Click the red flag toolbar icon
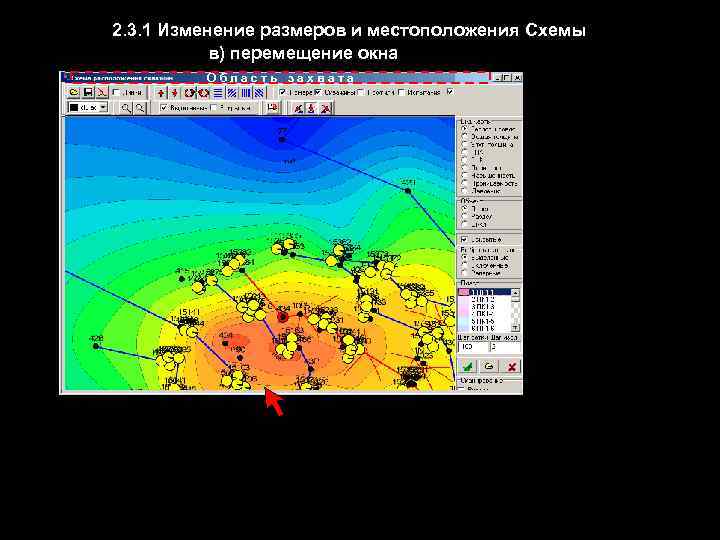The image size is (720, 540). pos(273,108)
